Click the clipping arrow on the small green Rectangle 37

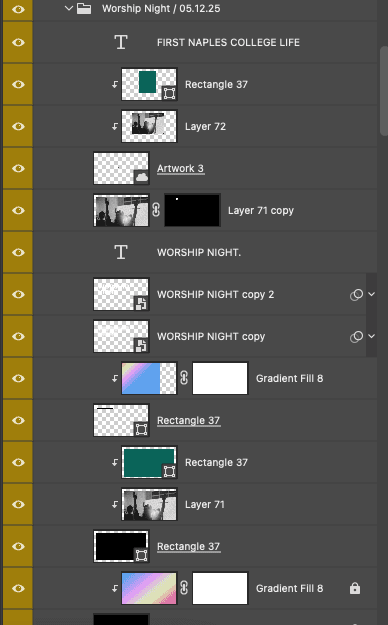click(x=115, y=85)
